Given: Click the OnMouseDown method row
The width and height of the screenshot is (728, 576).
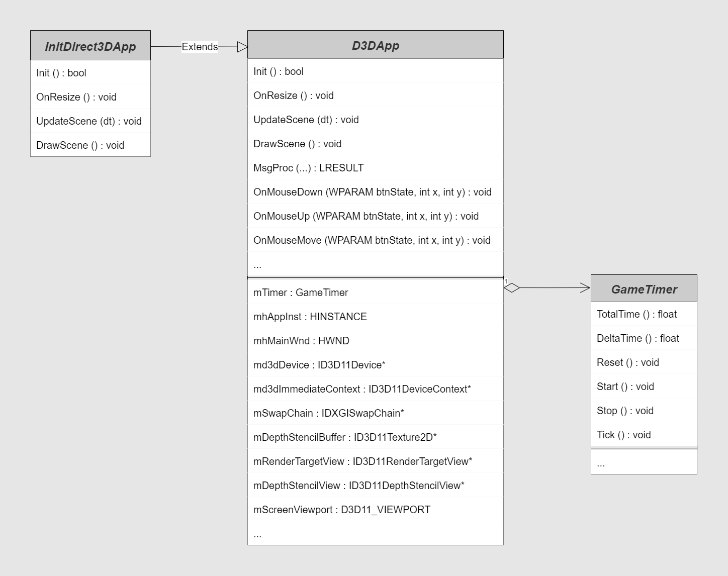Looking at the screenshot, I should tap(376, 192).
